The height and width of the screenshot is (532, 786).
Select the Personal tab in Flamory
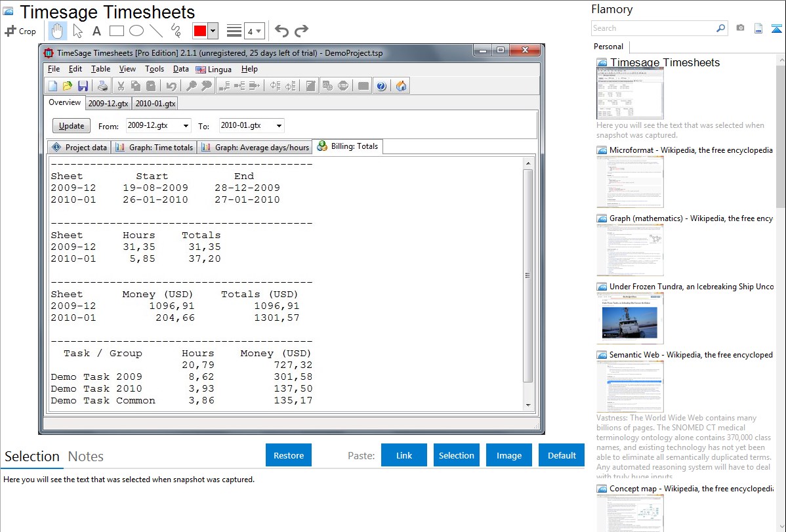[609, 47]
